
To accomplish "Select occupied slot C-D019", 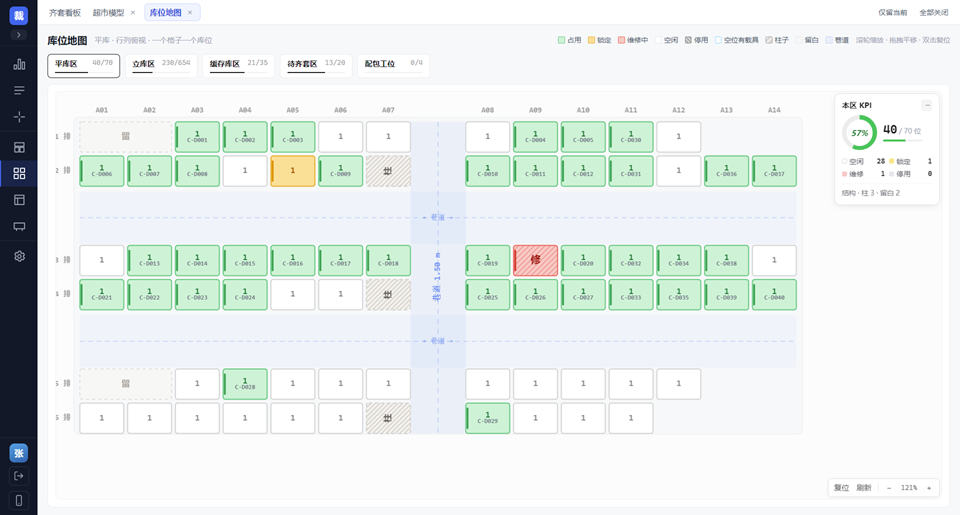I will tap(487, 260).
